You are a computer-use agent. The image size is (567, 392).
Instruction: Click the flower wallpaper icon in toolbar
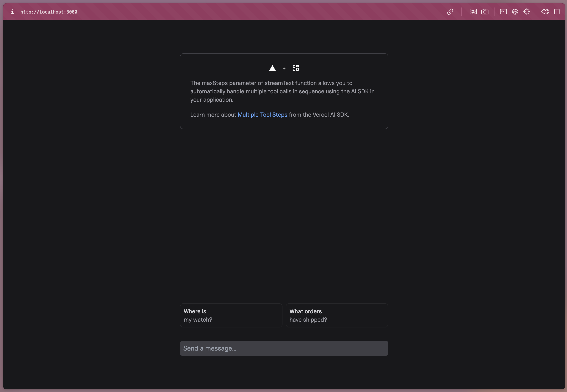pos(473,11)
